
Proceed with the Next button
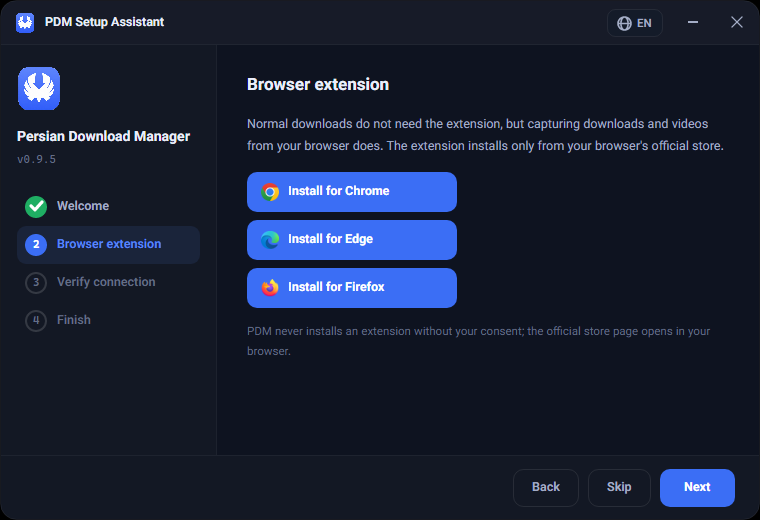click(697, 488)
